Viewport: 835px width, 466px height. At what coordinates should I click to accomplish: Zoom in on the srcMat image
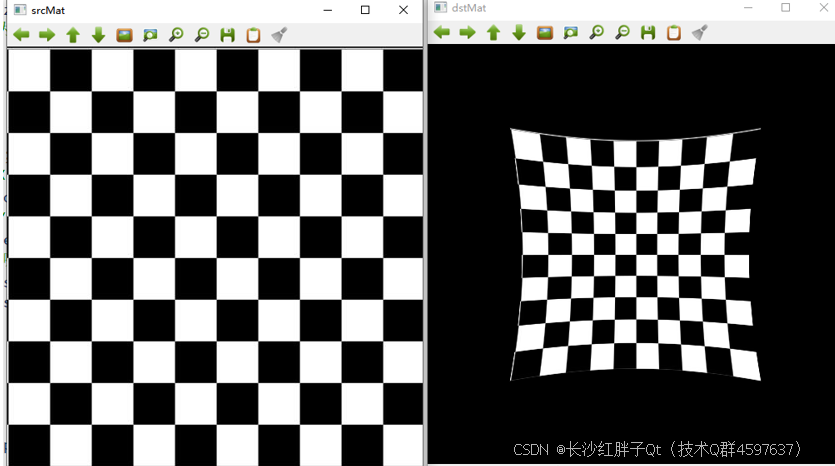click(x=176, y=35)
